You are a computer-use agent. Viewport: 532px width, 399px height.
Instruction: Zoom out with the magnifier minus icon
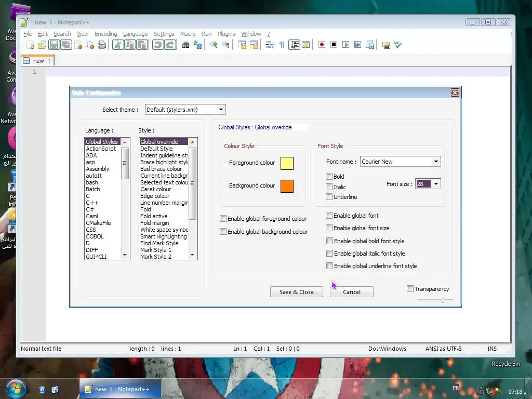(x=225, y=45)
